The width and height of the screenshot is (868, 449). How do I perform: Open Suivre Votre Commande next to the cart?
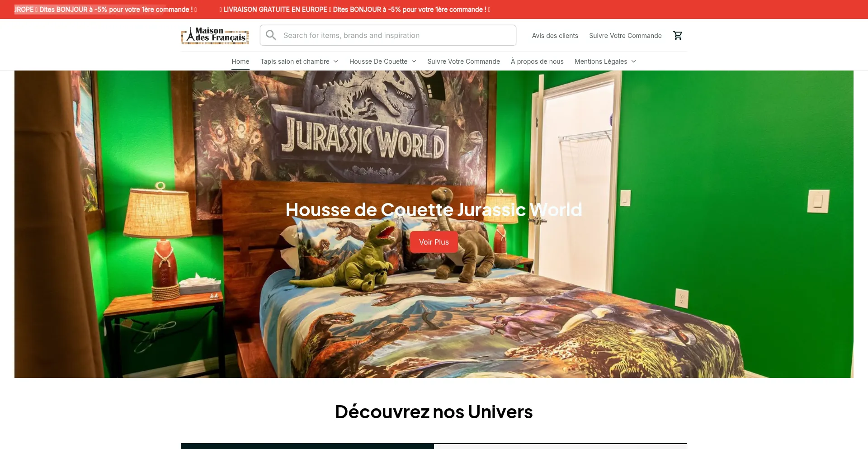coord(625,35)
